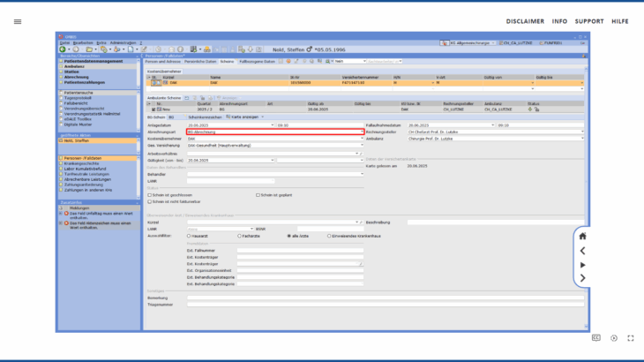Click the DISCLAIMER link

524,21
